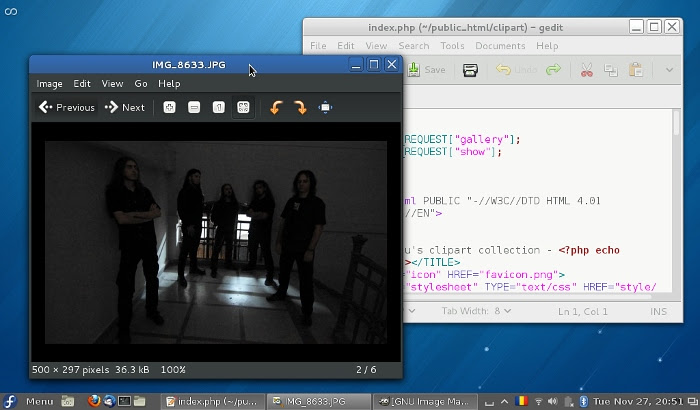Open gedit View menu

[x=376, y=46]
